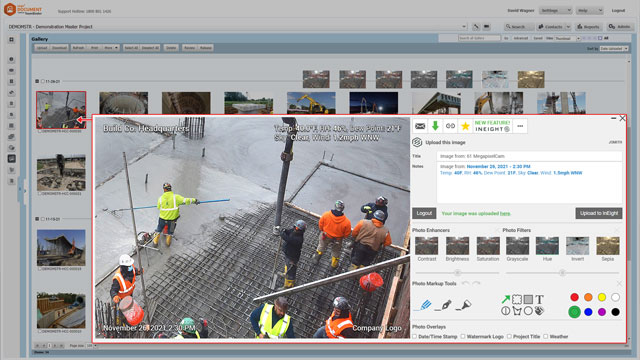The image size is (640, 360).
Task: Pick the red color swatch
Action: coord(574,298)
